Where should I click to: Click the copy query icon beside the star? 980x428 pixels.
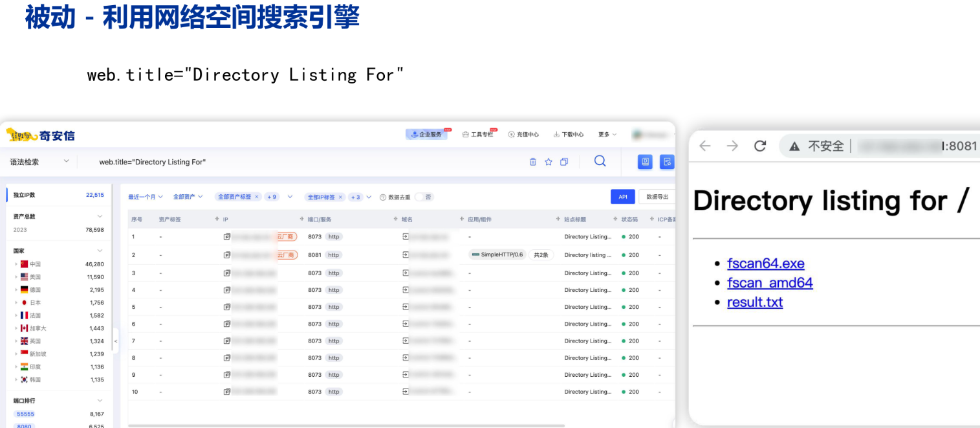pyautogui.click(x=564, y=162)
